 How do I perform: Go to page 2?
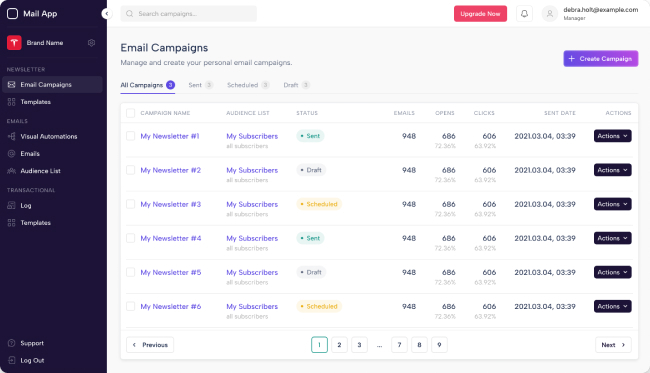point(340,345)
